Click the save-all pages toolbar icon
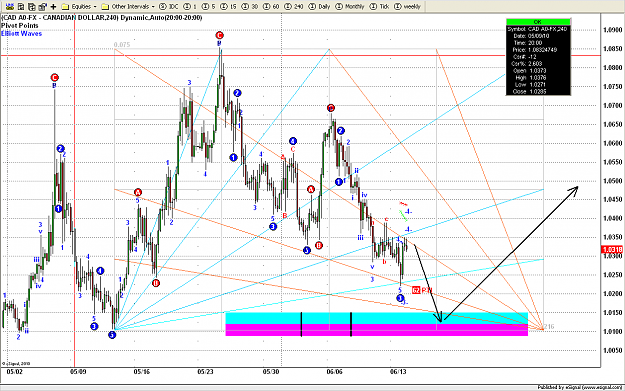 click(x=32, y=7)
